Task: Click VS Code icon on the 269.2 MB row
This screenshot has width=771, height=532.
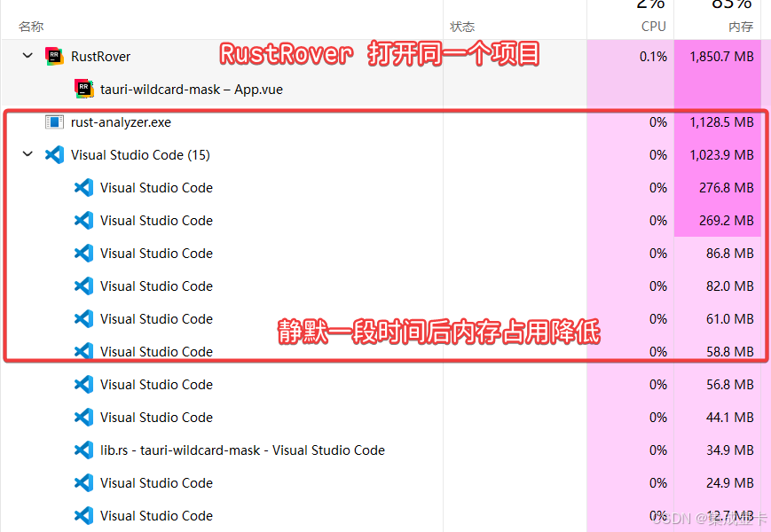Action: tap(83, 220)
